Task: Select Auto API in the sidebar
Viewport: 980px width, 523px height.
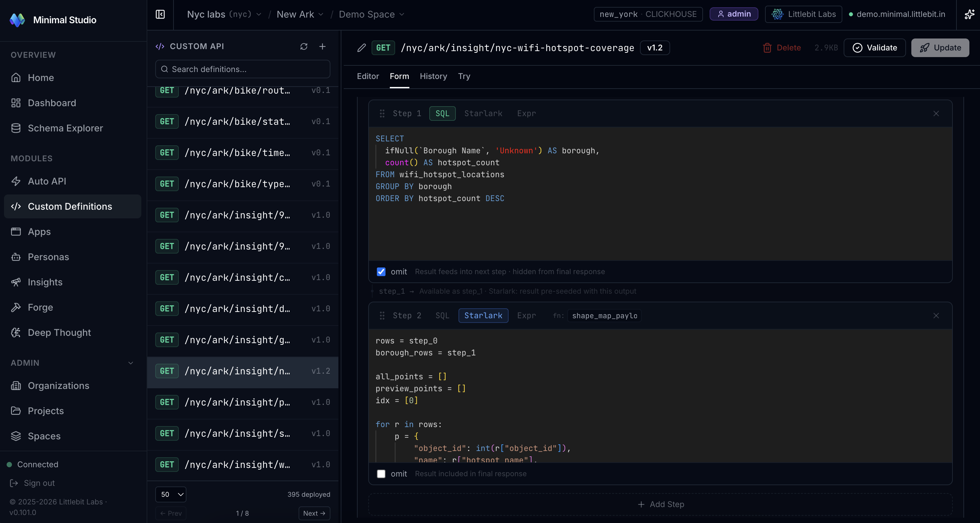Action: 47,181
